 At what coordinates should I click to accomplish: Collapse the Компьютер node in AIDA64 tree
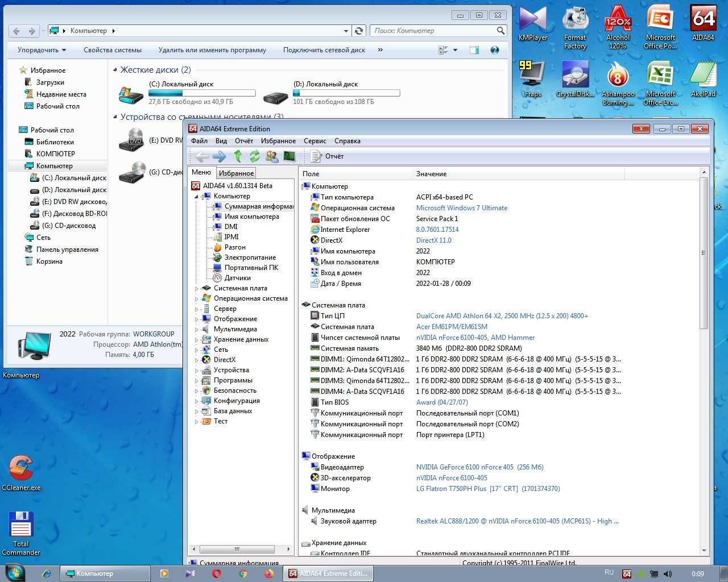click(x=197, y=196)
